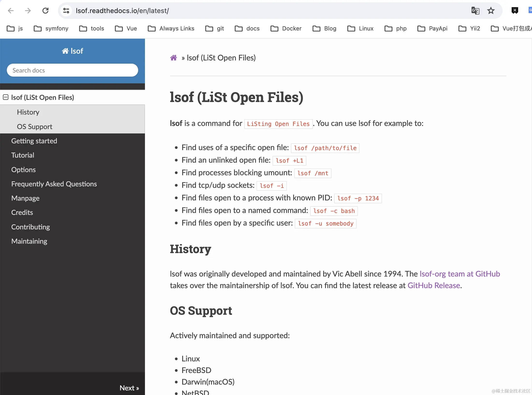Screen dimensions: 532x395
Task: Open the Always Links bookmark folder
Action: 171,29
